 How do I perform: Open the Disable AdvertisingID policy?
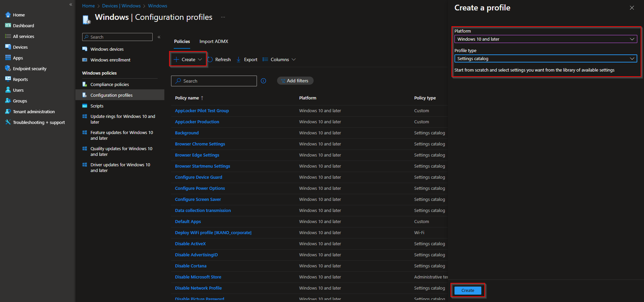[197, 255]
